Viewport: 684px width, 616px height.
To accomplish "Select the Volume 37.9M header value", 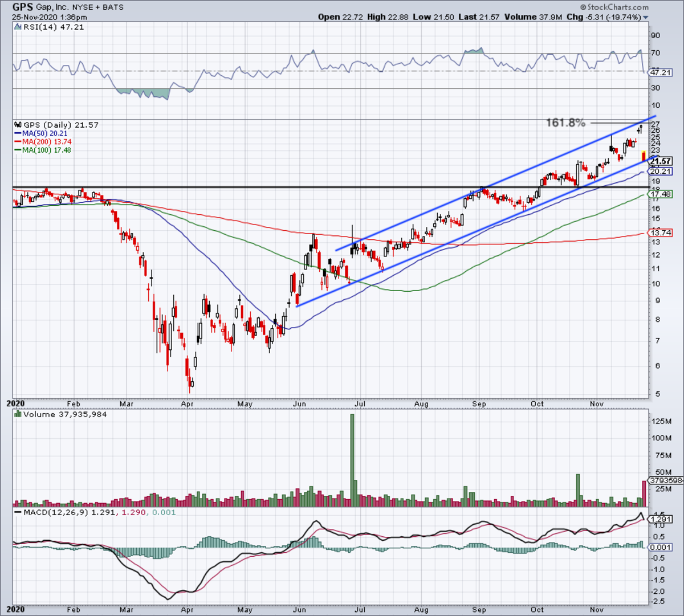I will [x=532, y=17].
